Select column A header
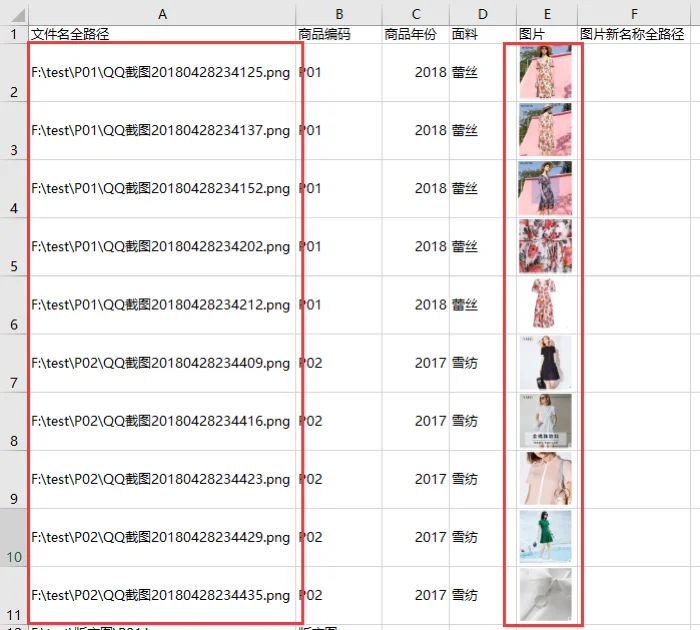The width and height of the screenshot is (700, 630). coord(162,14)
